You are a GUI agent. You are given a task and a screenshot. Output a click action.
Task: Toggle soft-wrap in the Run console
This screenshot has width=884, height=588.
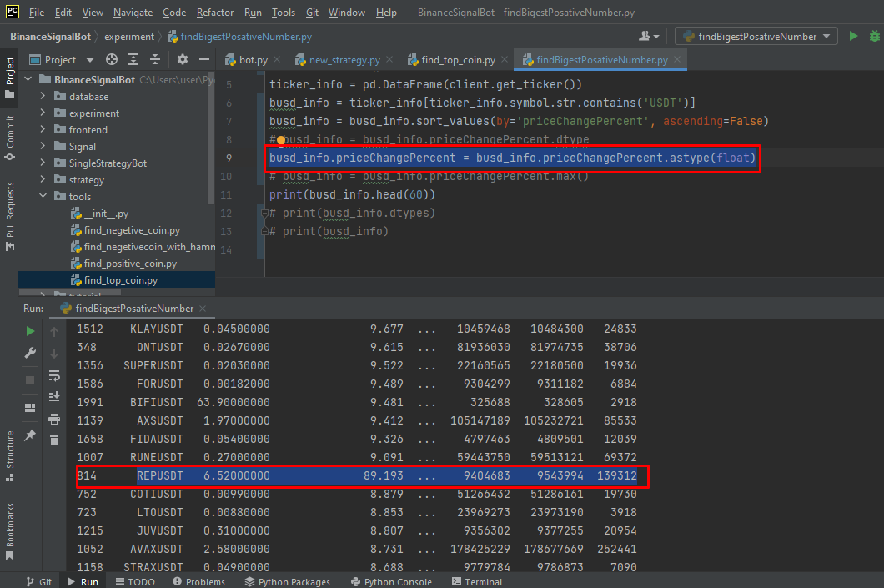coord(54,374)
